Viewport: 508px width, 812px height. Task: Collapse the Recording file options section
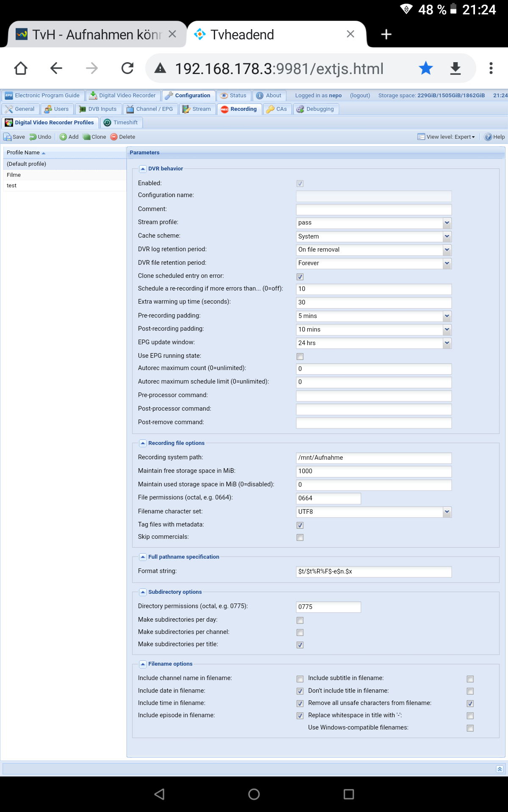click(143, 443)
